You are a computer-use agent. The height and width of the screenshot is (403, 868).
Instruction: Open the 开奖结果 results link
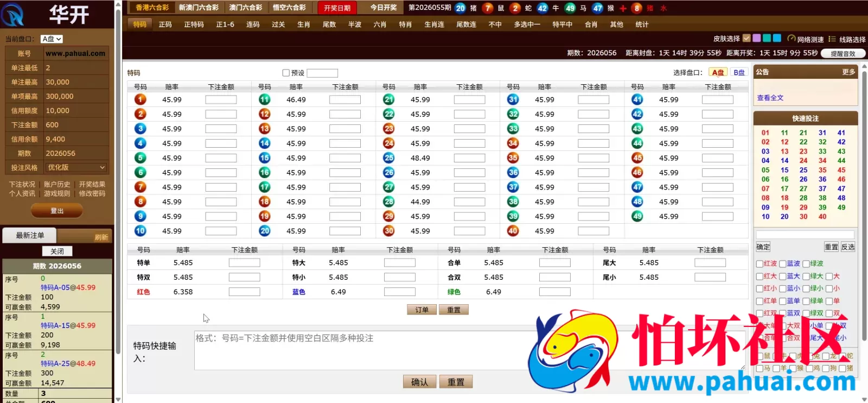[92, 184]
